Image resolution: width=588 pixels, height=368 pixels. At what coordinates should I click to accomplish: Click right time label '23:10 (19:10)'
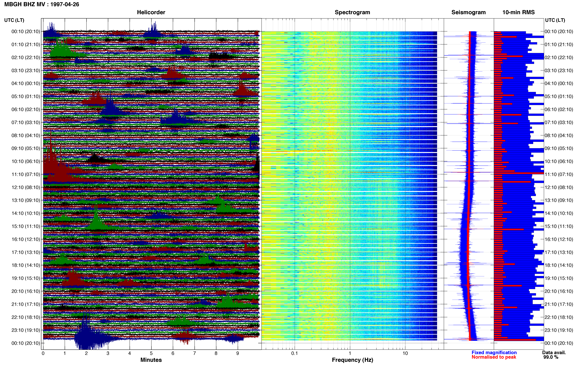559,330
